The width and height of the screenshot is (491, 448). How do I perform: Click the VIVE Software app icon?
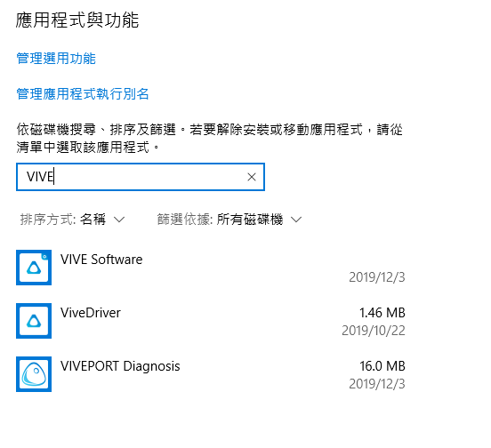34,268
